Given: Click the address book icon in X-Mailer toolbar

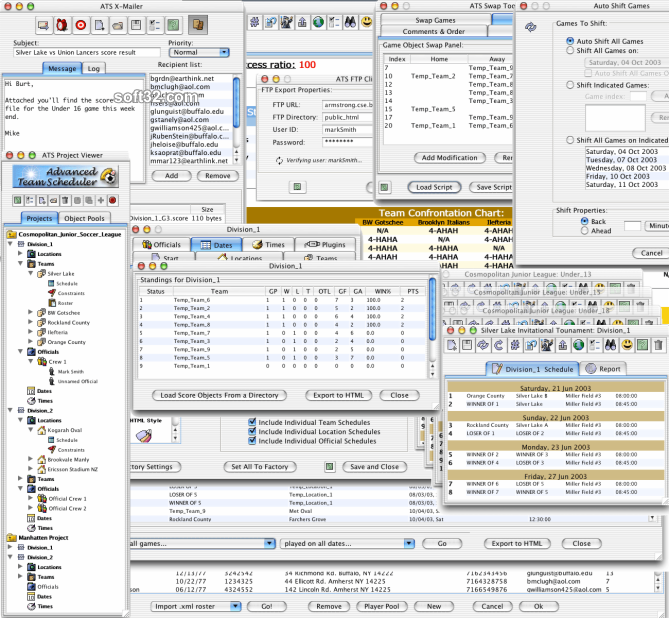Looking at the screenshot, I should [x=198, y=25].
